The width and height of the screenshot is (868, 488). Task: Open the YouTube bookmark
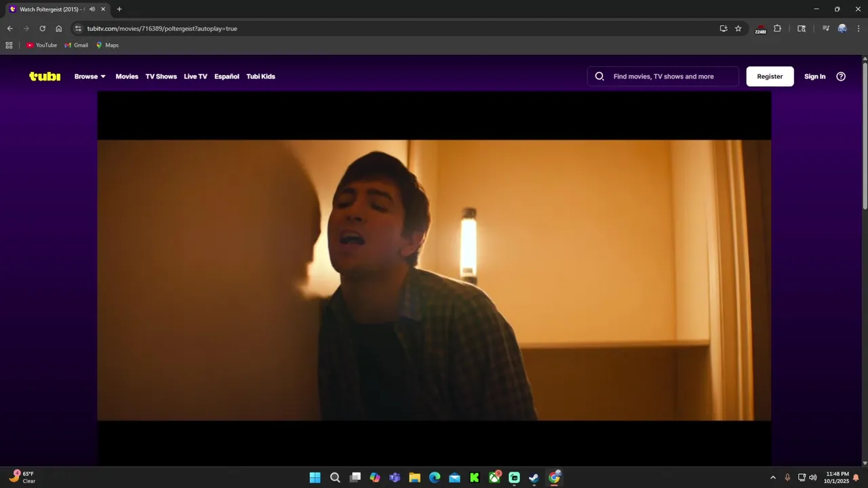[x=41, y=45]
